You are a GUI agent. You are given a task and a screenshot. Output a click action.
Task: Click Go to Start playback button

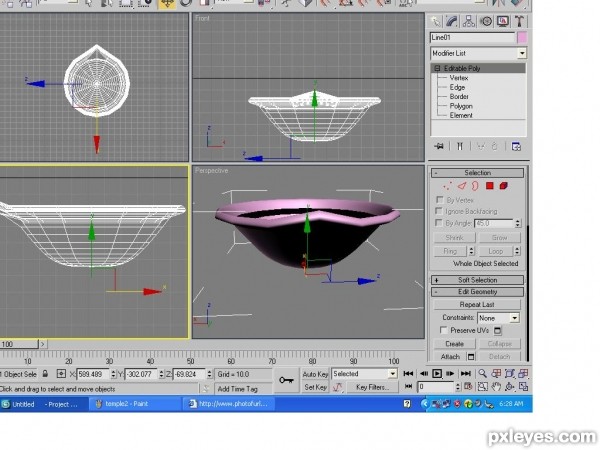(x=408, y=373)
